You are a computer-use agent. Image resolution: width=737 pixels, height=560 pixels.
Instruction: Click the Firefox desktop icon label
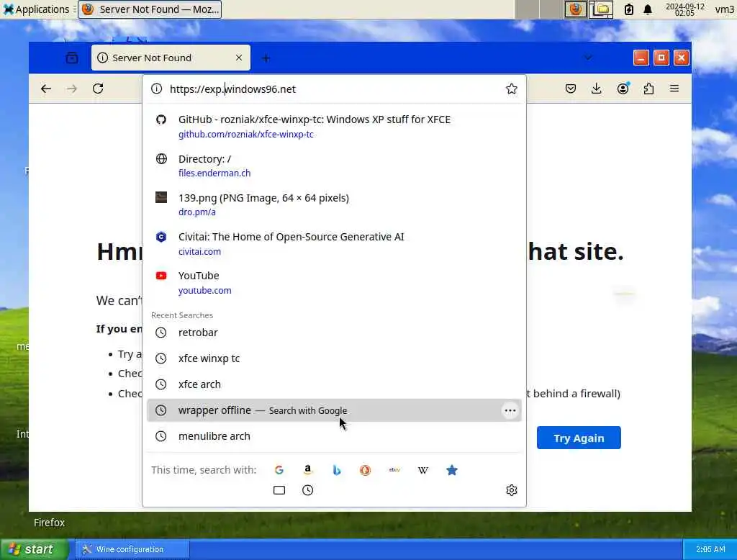[x=50, y=523]
